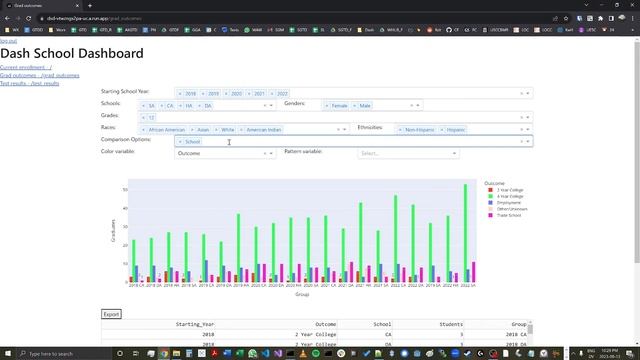This screenshot has width=640, height=360.
Task: Open the Current enrollment link
Action: click(26, 67)
